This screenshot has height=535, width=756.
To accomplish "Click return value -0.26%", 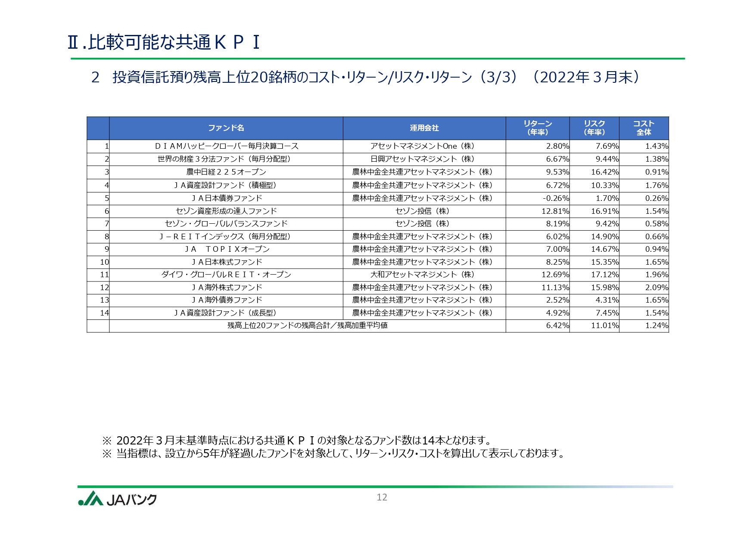I will tap(556, 198).
